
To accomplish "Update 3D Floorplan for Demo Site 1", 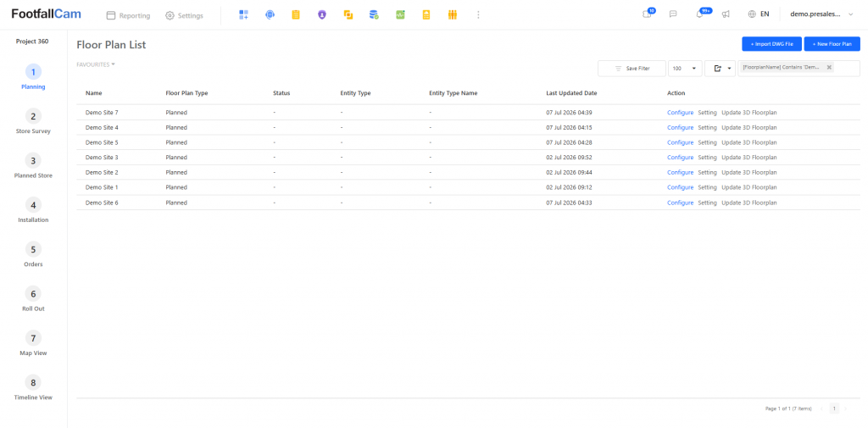I will click(x=749, y=187).
